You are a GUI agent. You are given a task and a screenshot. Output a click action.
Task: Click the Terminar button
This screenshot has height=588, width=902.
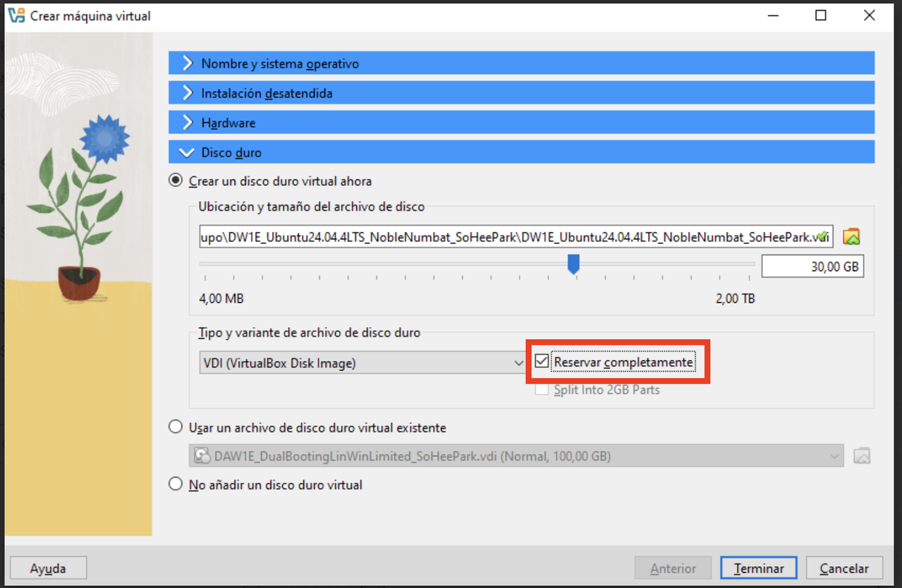click(759, 568)
